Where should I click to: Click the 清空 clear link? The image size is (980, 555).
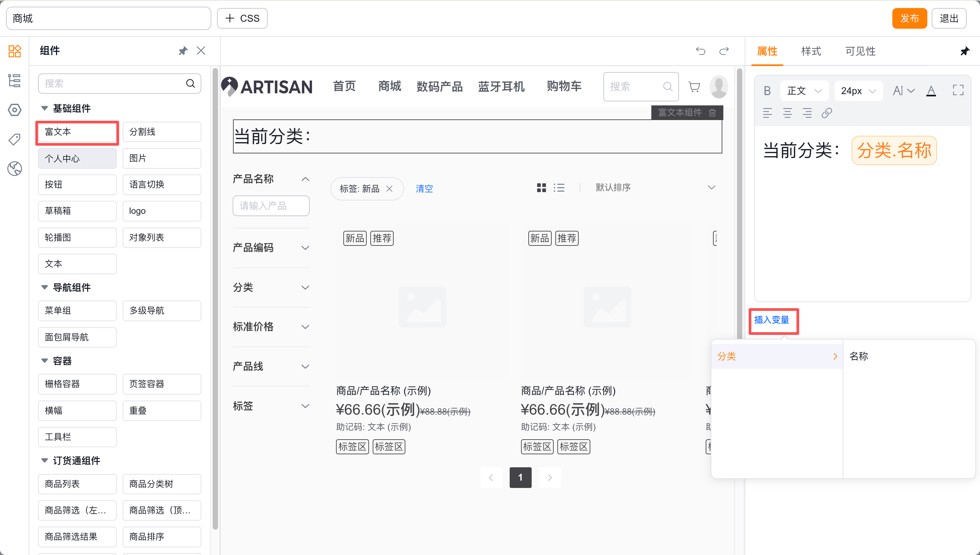coord(424,189)
